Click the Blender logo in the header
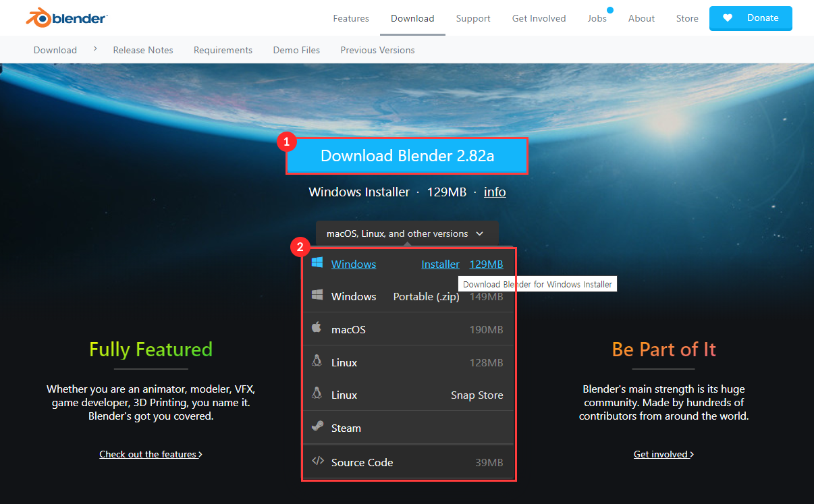The width and height of the screenshot is (814, 504). (66, 18)
